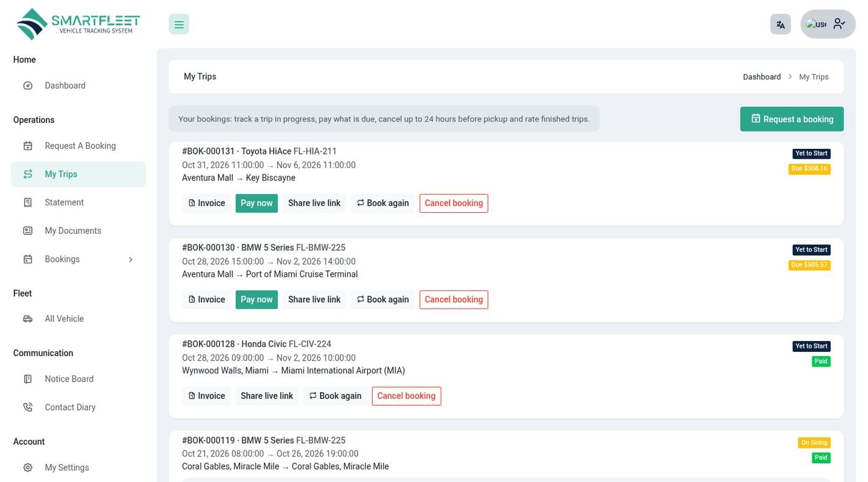
Task: Click the All Vehicle truck icon
Action: (28, 319)
